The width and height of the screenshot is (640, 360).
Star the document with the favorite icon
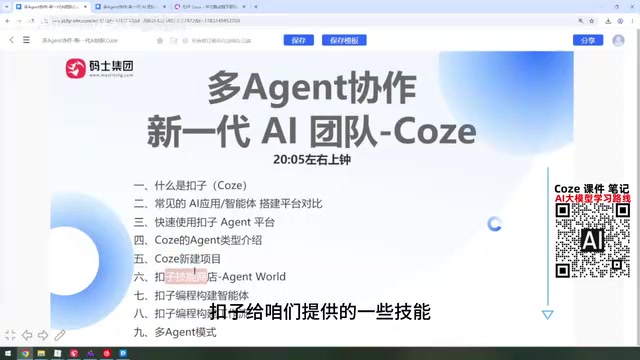(160, 40)
